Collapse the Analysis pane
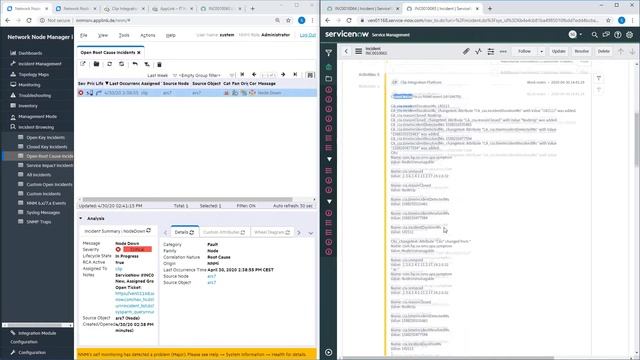640x360 pixels. [80, 218]
